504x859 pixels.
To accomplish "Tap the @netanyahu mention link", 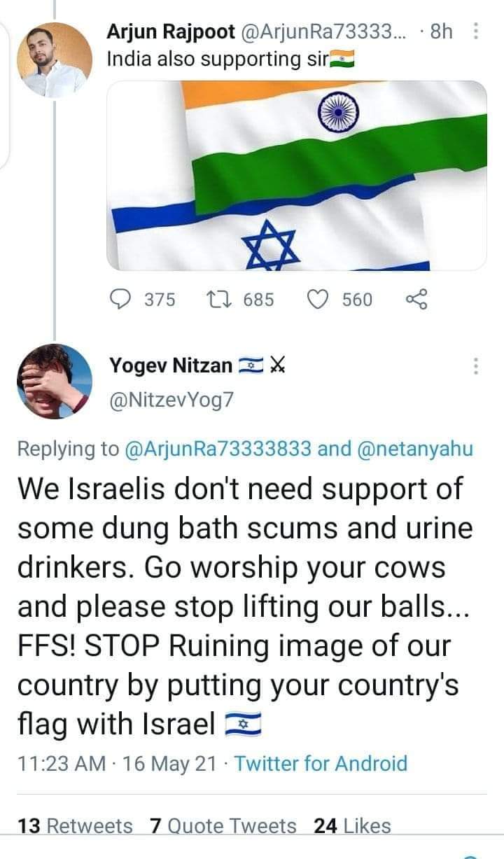I will [415, 449].
